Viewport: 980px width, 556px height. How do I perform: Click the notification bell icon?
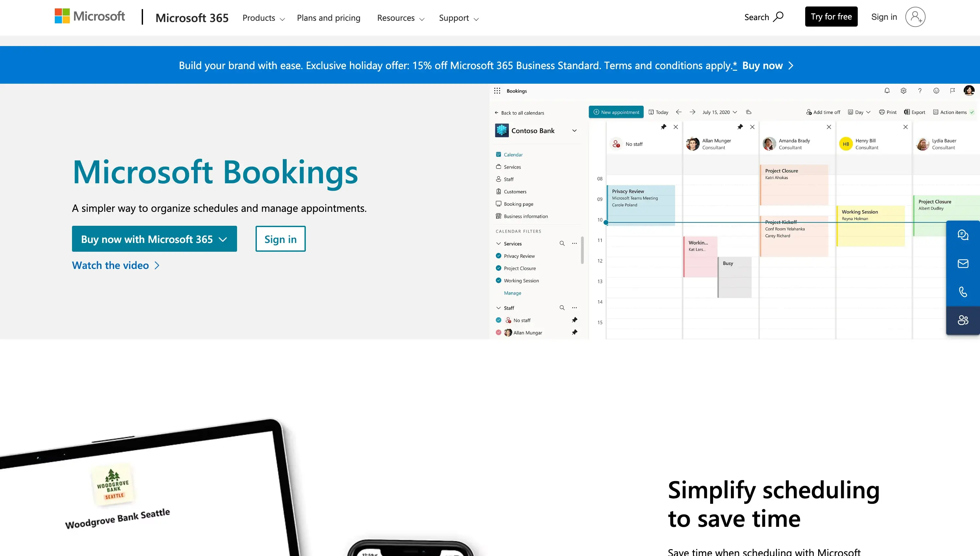click(887, 91)
